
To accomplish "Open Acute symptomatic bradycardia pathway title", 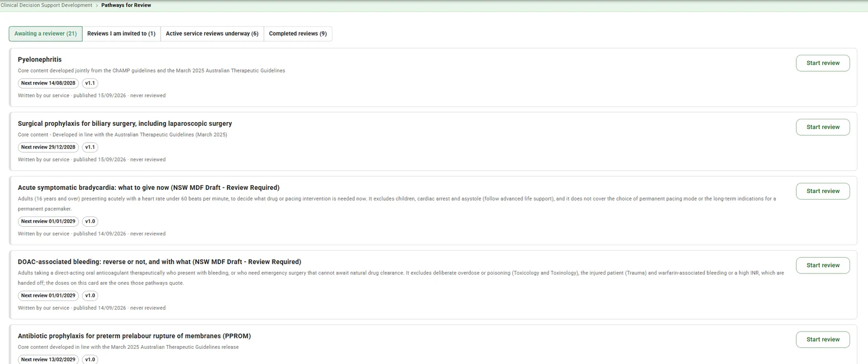I will [149, 188].
